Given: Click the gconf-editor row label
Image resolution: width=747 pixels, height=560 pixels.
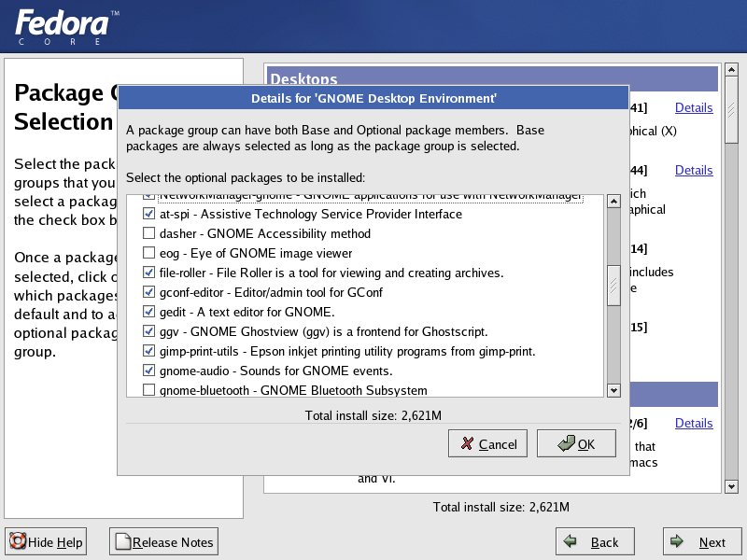Looking at the screenshot, I should pos(271,292).
